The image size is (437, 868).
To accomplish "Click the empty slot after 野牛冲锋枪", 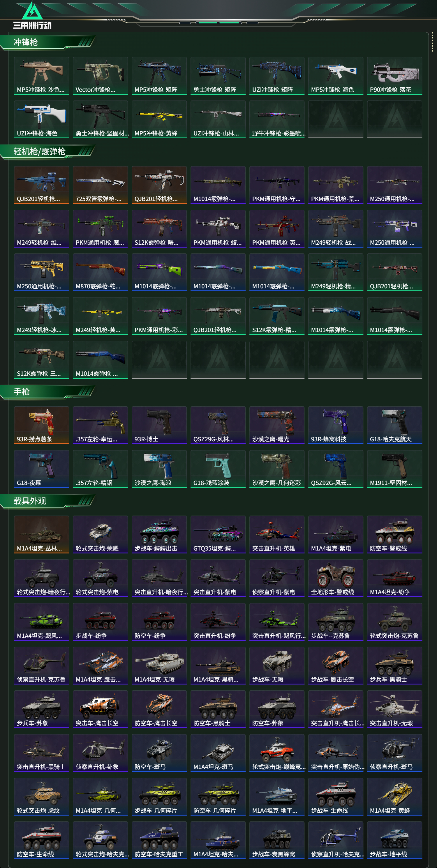I will (x=336, y=119).
